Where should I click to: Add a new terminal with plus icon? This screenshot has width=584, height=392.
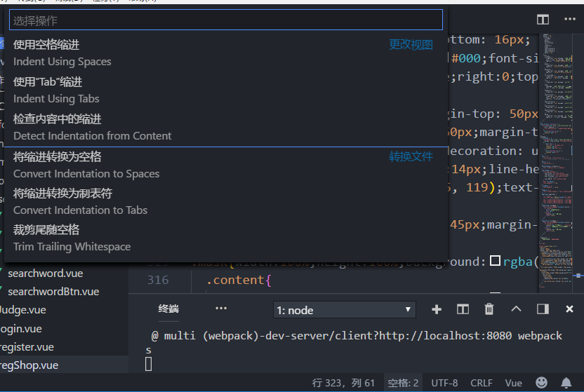point(437,309)
